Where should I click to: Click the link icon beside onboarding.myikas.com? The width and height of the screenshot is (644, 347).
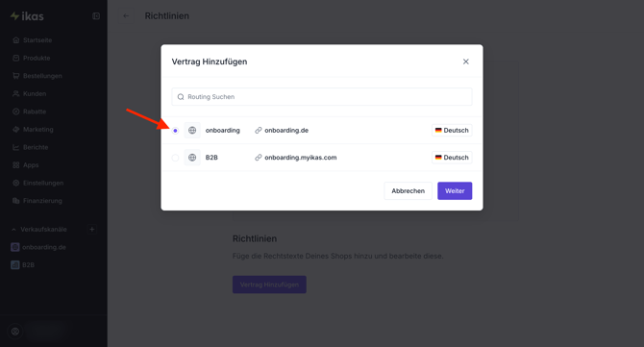point(258,158)
